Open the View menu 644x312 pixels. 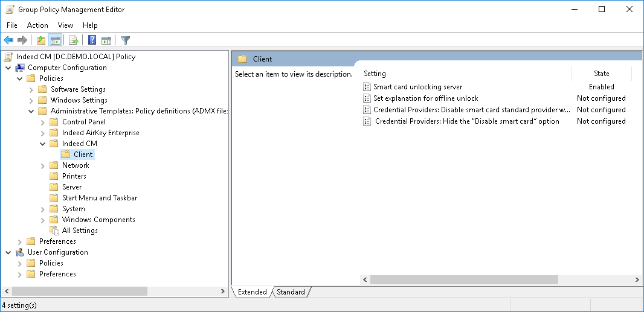[65, 25]
